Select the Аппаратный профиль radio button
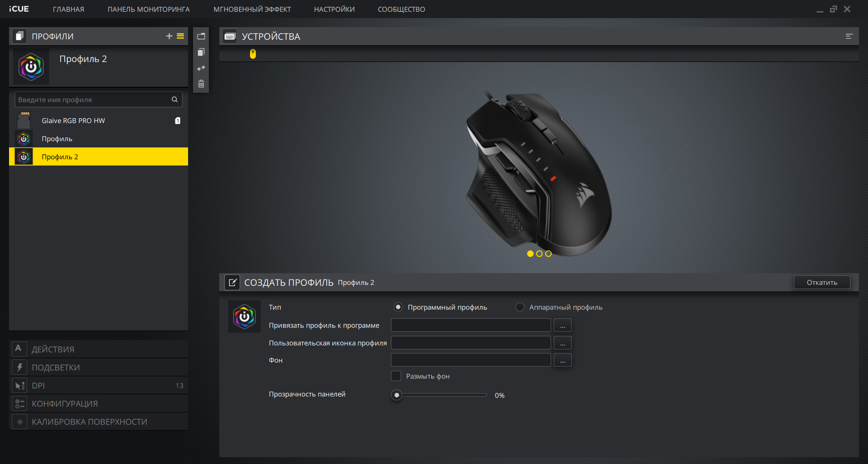Image resolution: width=868 pixels, height=464 pixels. tap(520, 307)
